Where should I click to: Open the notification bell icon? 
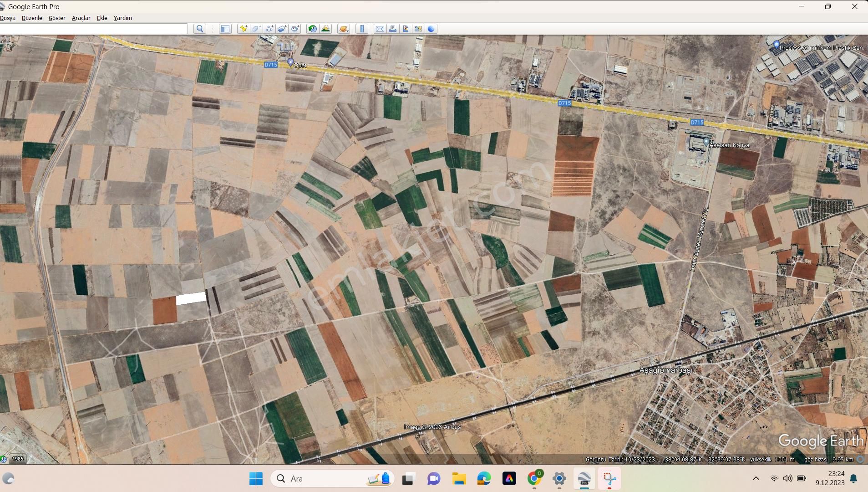[x=854, y=478]
